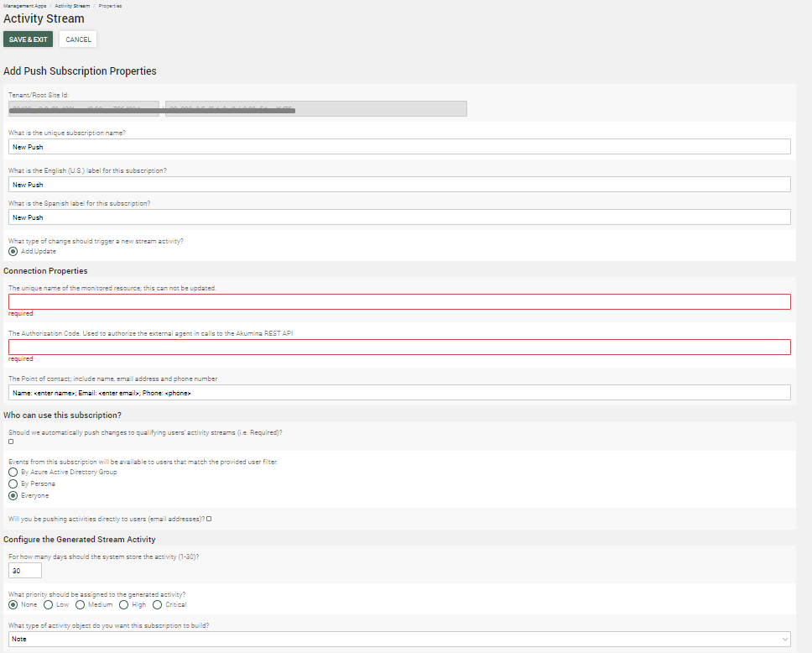
Task: Expand the activity object type dropdown
Action: coord(399,640)
